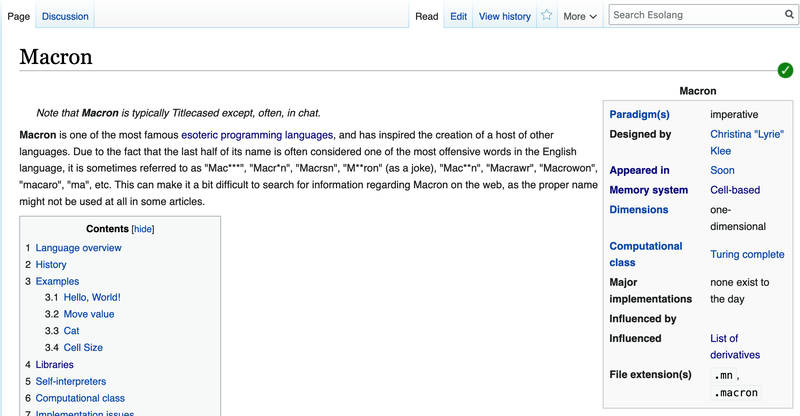Follow the esoteric programming languages link
The image size is (800, 416).
pos(257,135)
